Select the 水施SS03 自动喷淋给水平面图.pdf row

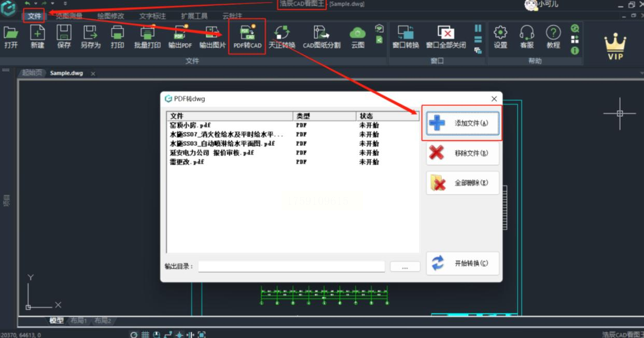tap(292, 144)
